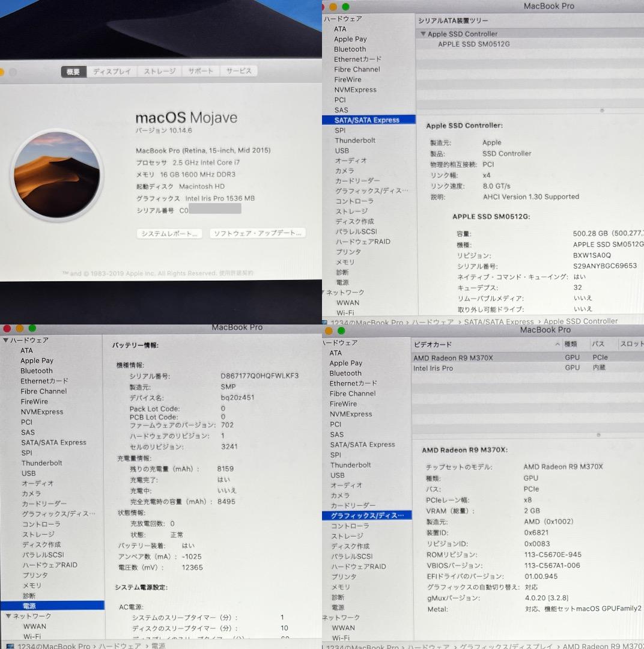Click the システムレポート button

(x=168, y=233)
